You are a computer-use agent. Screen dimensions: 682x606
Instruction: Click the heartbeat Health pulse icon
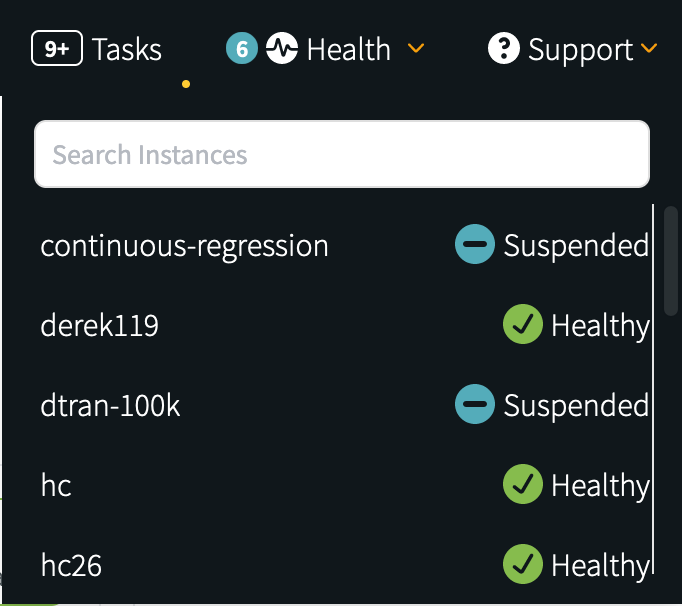click(282, 48)
